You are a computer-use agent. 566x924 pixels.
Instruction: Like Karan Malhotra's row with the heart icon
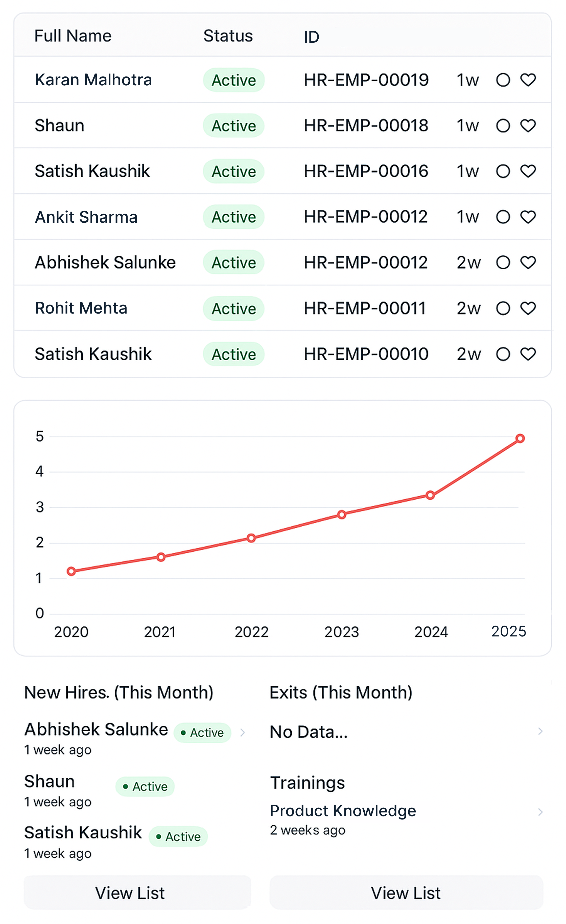(528, 80)
